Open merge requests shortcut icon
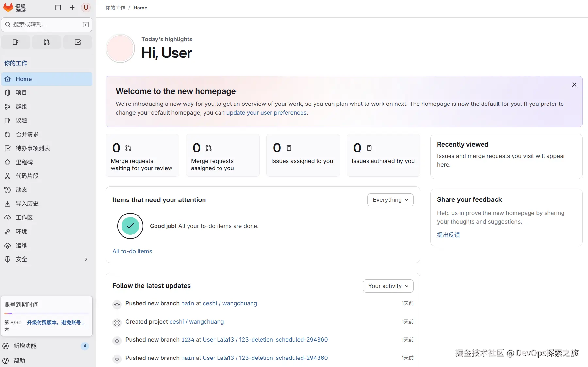The image size is (588, 367). (x=47, y=42)
